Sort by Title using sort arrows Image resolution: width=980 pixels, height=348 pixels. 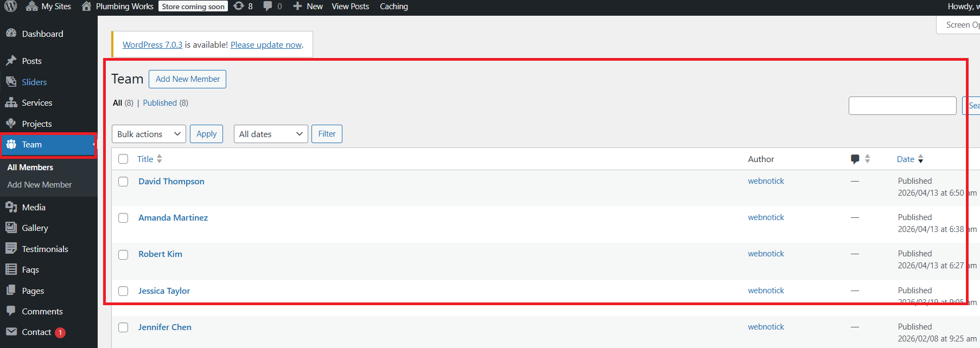click(x=159, y=159)
